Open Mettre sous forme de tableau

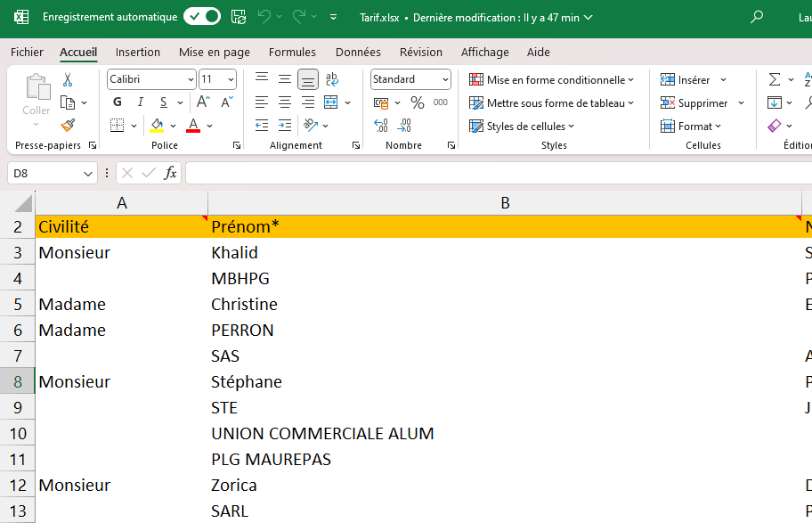[x=551, y=103]
